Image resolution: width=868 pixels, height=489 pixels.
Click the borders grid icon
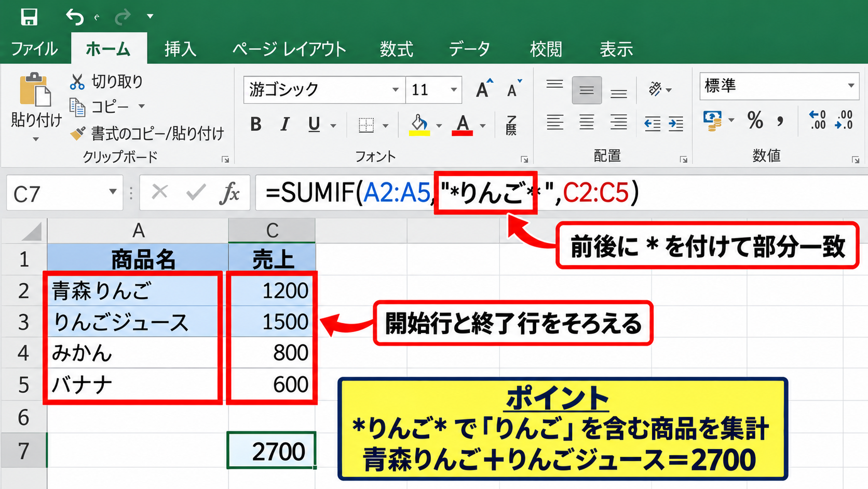(366, 125)
